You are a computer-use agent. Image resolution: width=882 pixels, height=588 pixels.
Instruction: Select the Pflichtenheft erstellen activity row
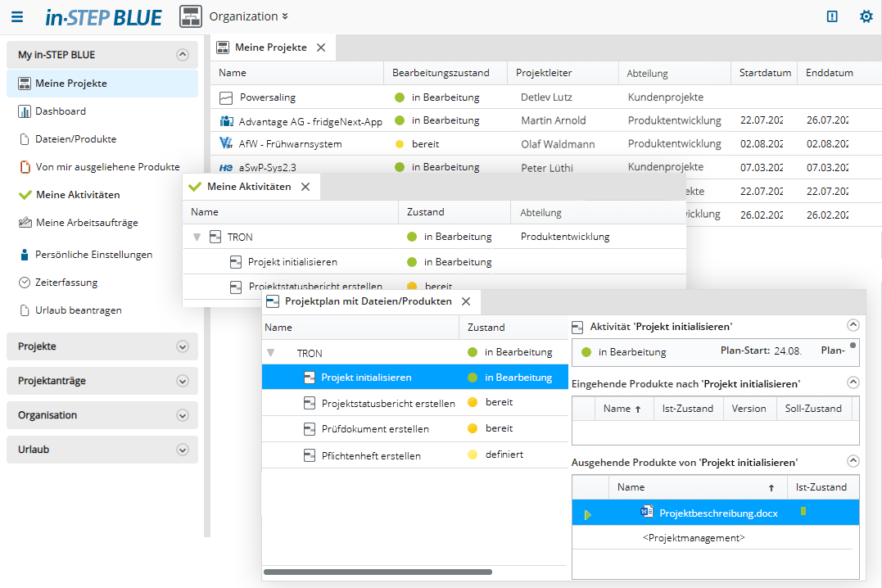[x=370, y=455]
